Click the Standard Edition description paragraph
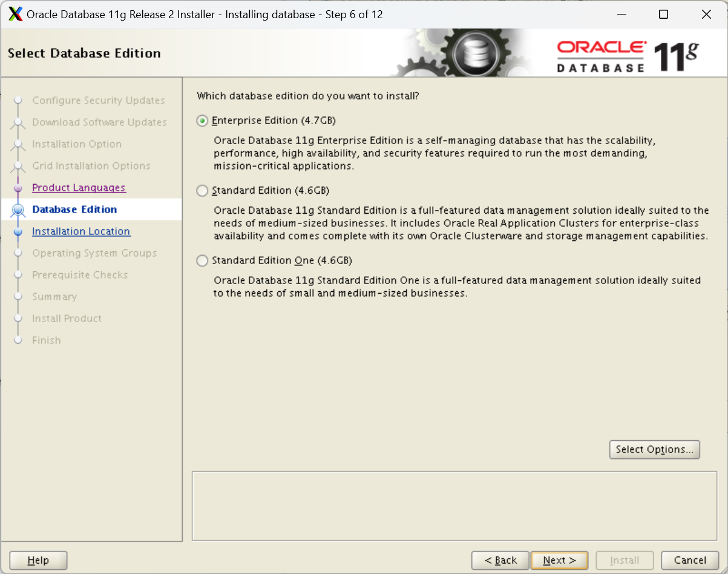The height and width of the screenshot is (574, 728). point(461,223)
